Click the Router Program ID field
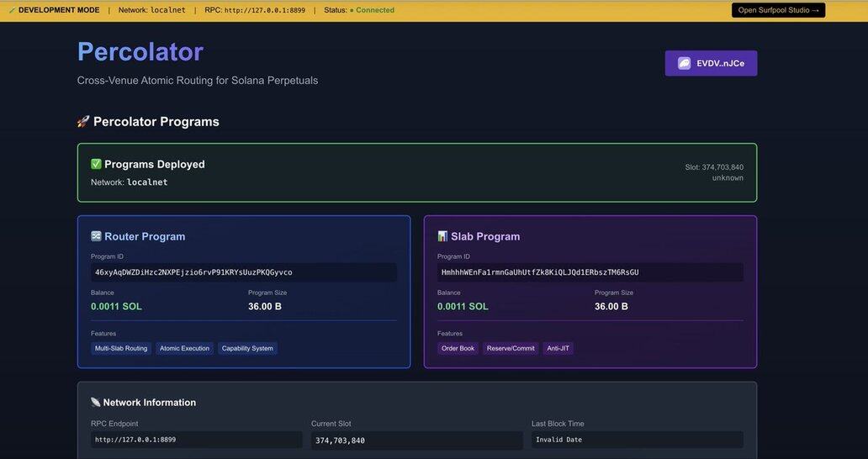The width and height of the screenshot is (868, 459). pos(243,272)
